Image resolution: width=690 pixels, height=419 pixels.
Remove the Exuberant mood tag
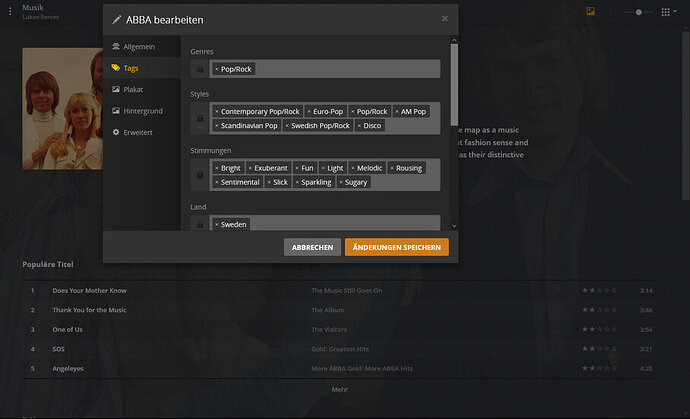tap(250, 168)
